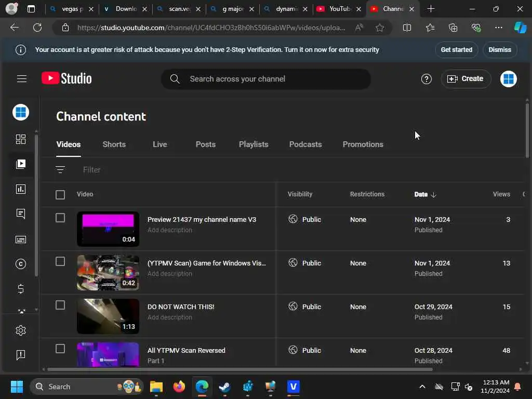Open browser settings and more ellipsis
This screenshot has height=399, width=532.
click(498, 28)
